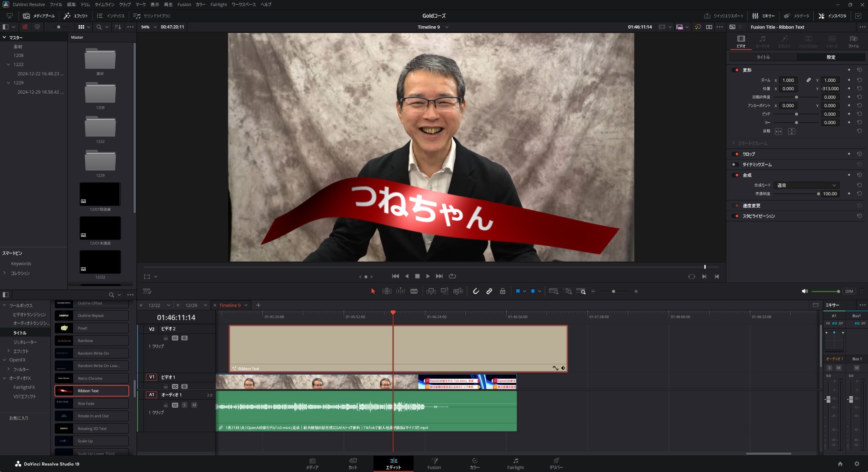Viewport: 868px width, 472px height.
Task: Select the Rainbow title preset
Action: coord(92,341)
